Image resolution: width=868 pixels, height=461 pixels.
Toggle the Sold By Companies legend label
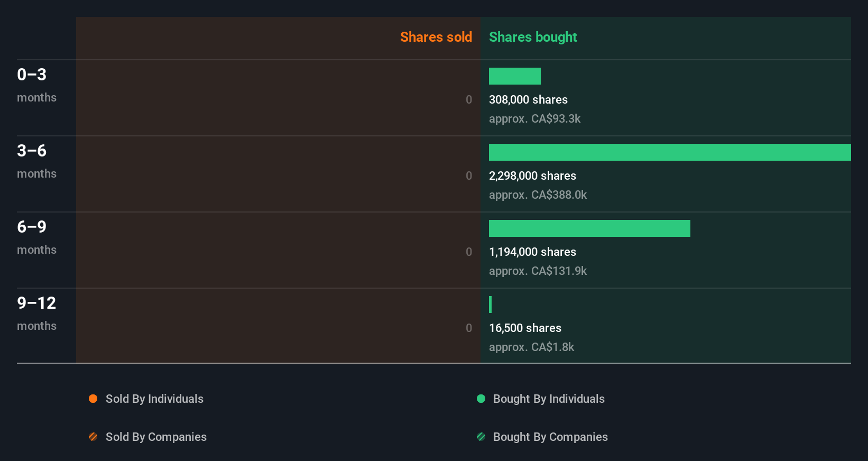156,437
